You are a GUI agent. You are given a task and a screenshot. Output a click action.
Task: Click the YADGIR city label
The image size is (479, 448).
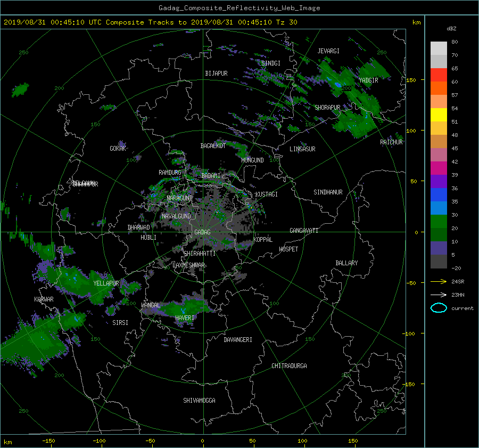(368, 80)
